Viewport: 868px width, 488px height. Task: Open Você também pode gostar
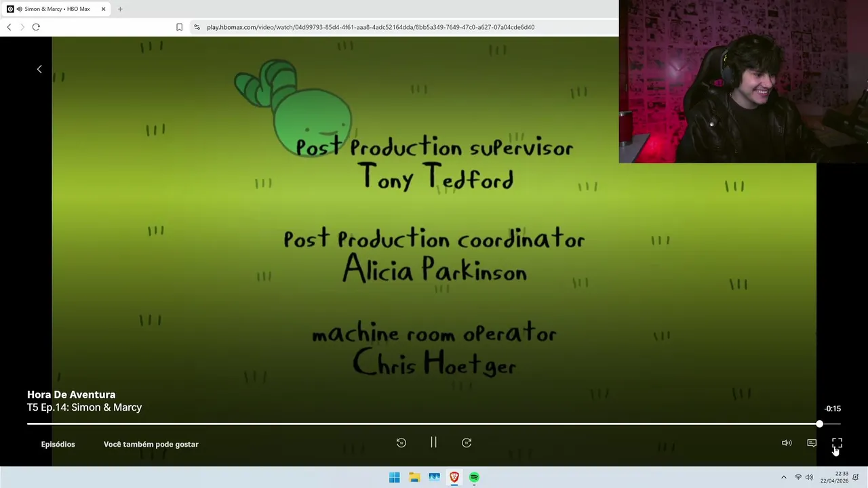point(151,445)
